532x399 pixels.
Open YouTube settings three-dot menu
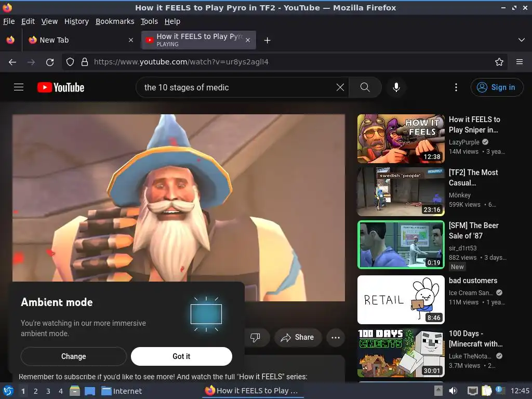[456, 87]
